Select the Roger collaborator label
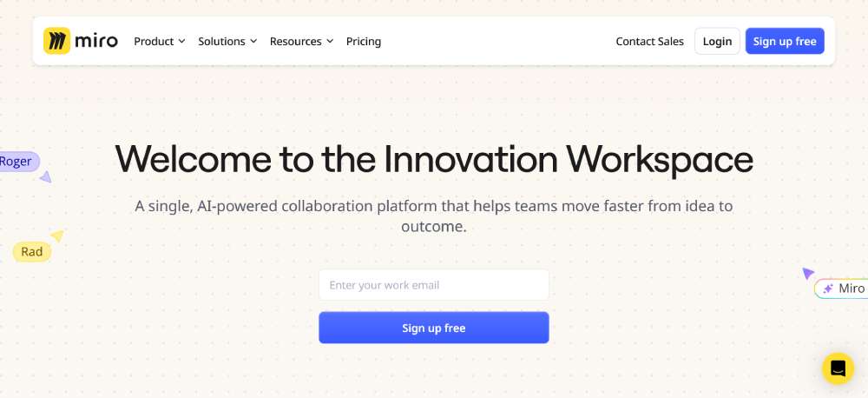The image size is (868, 398). 18,162
